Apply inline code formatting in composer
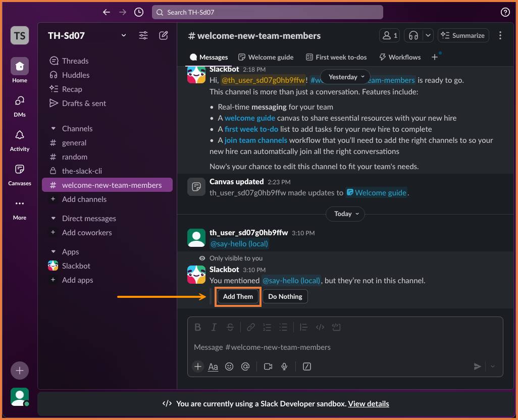Image resolution: width=518 pixels, height=420 pixels. (320, 327)
